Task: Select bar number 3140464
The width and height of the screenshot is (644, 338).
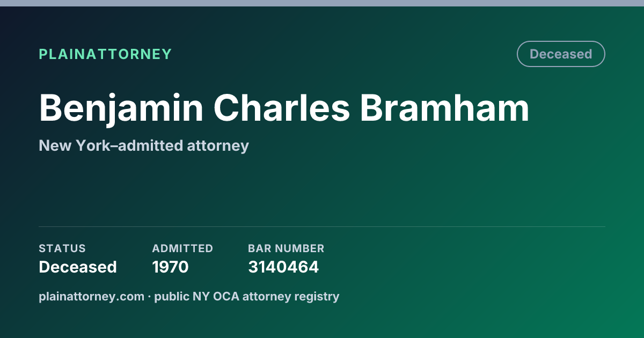Action: click(x=283, y=267)
